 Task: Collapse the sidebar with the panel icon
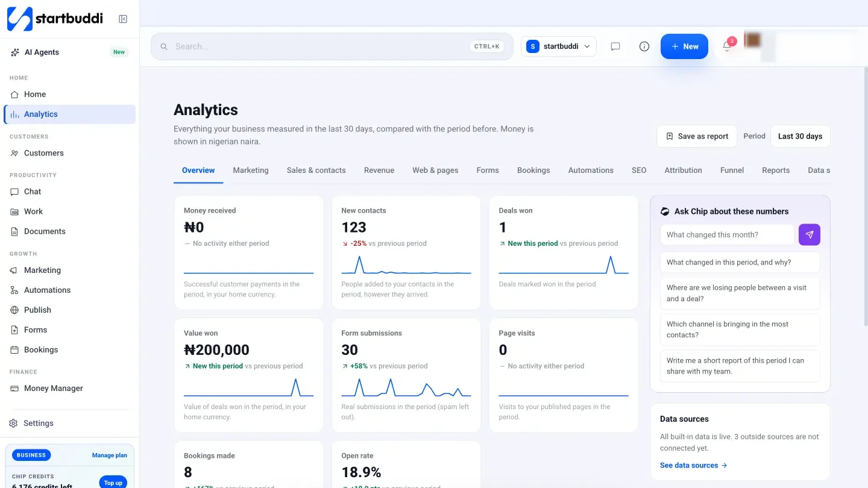(123, 19)
